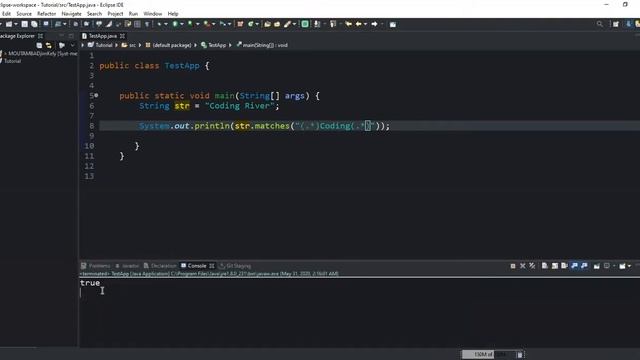The height and width of the screenshot is (360, 640).
Task: Click the Debug bug icon in toolbar
Action: [x=160, y=24]
